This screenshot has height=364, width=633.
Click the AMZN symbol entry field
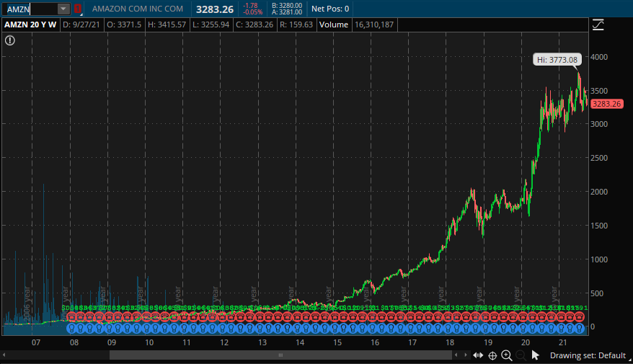coord(31,9)
